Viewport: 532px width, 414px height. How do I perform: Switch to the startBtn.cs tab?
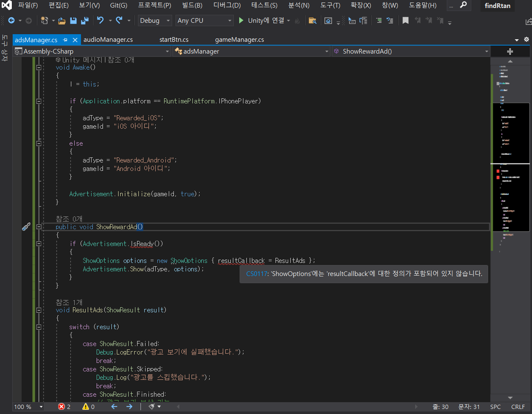[x=174, y=40]
